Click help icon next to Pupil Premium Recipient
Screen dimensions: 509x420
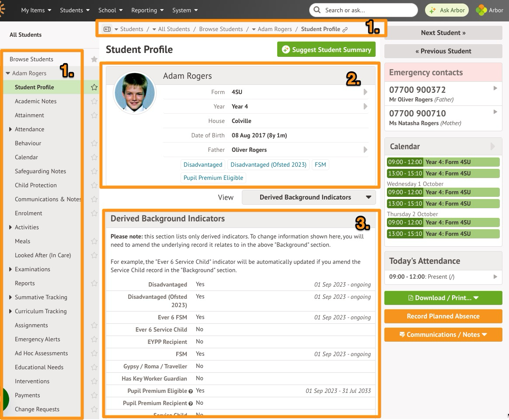[x=191, y=403]
